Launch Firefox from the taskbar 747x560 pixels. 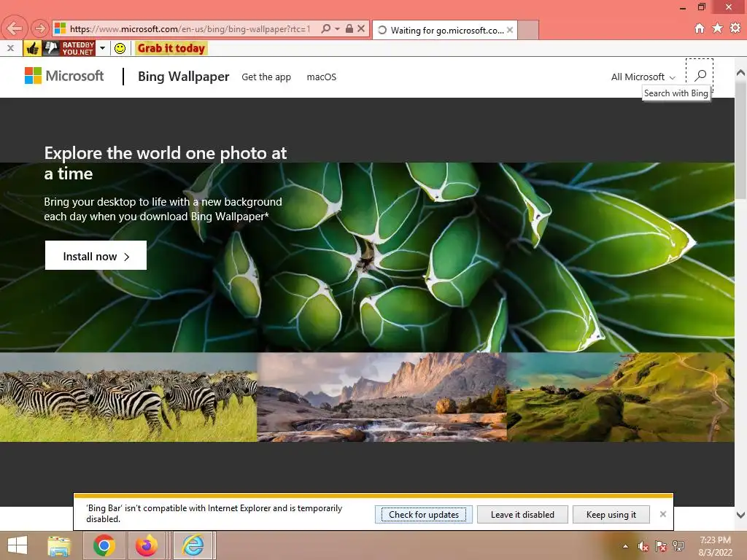[x=146, y=545]
